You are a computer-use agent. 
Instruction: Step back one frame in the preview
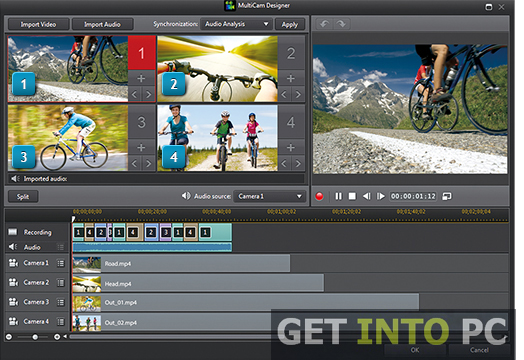click(367, 196)
